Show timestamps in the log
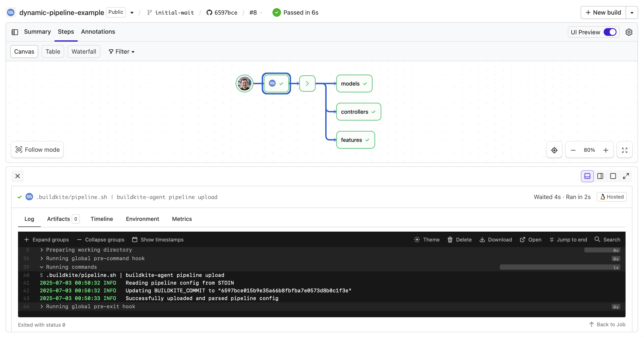Viewport: 644px width, 337px height. [158, 240]
